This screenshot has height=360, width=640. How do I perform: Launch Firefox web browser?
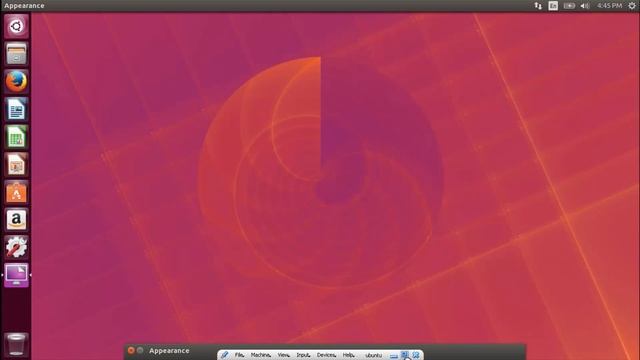pos(16,82)
